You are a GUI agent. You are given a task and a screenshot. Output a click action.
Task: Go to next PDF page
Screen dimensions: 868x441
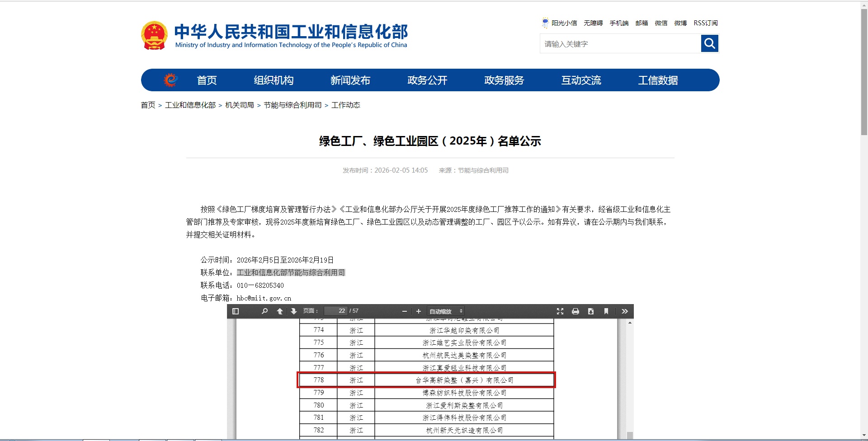293,311
